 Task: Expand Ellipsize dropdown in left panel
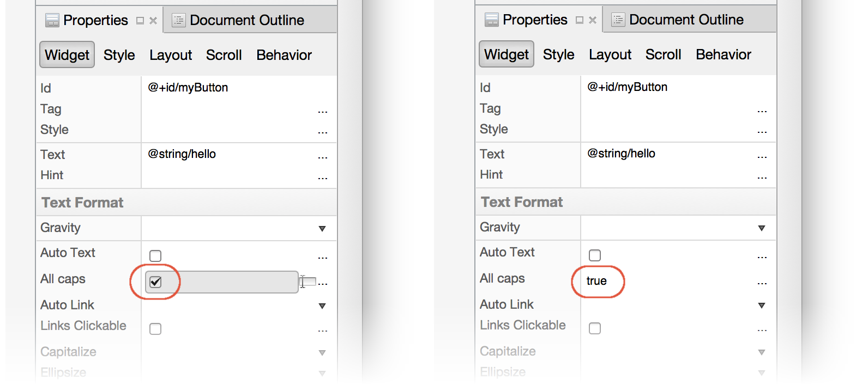322,374
